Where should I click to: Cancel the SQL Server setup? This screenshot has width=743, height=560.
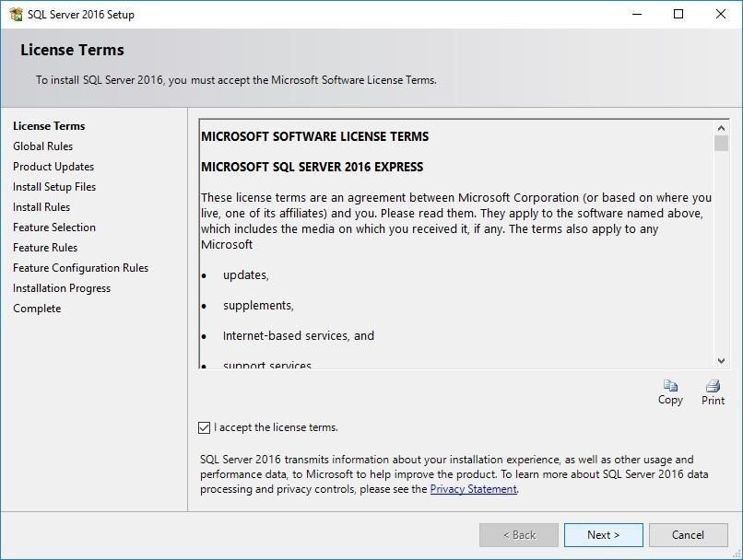point(688,535)
